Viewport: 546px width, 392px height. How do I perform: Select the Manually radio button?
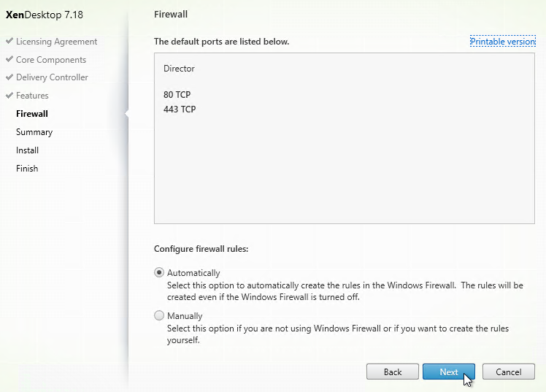[159, 315]
